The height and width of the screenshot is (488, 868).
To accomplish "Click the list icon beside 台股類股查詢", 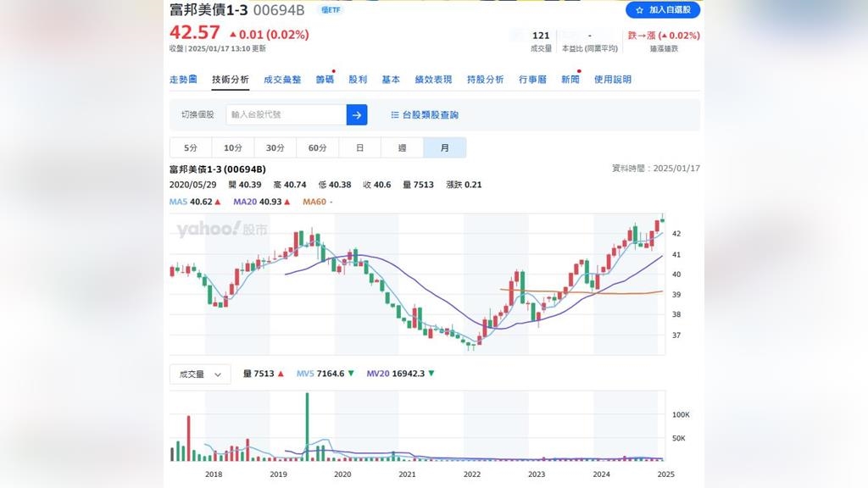I will [394, 114].
